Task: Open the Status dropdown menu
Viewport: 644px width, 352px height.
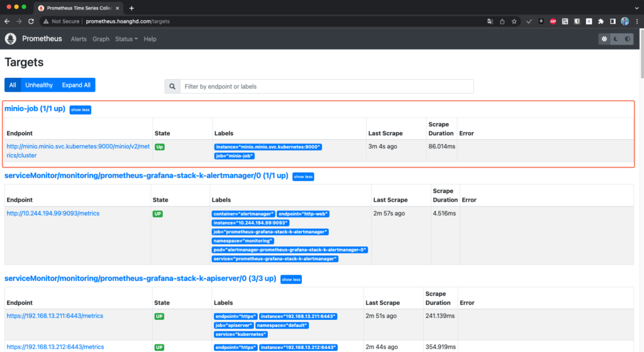Action: (x=126, y=39)
